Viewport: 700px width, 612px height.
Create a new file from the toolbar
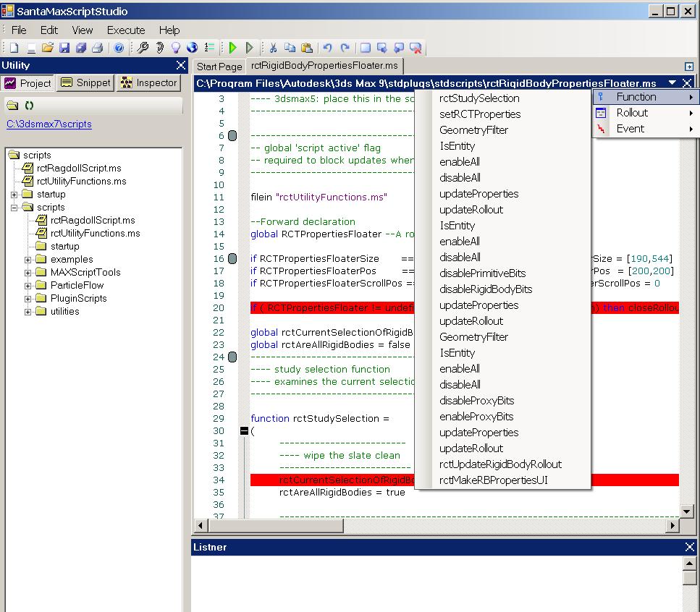coord(14,48)
